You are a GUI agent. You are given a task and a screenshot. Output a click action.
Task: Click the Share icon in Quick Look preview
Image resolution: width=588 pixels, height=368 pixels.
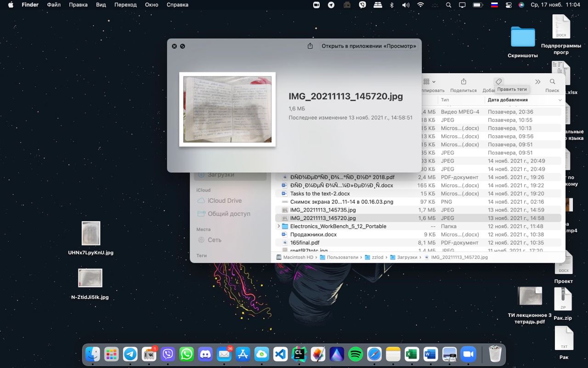(310, 46)
